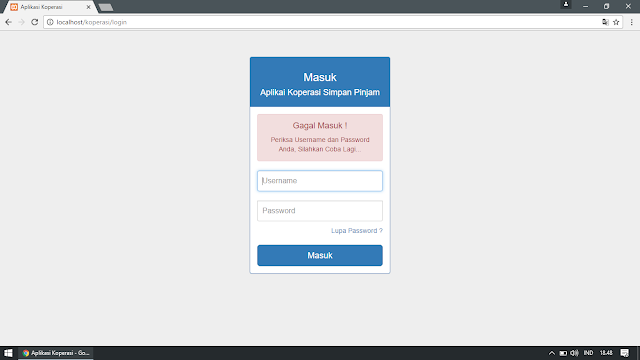
Task: Open the Lupa Password link
Action: (x=357, y=231)
